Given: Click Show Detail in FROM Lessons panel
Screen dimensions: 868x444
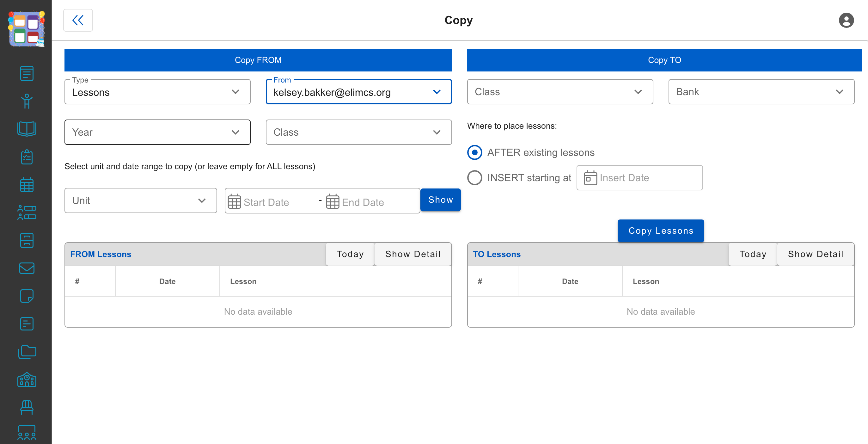Looking at the screenshot, I should click(x=413, y=254).
